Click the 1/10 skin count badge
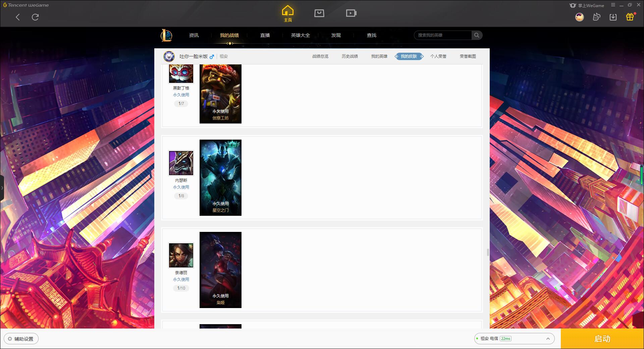The image size is (644, 349). point(181,288)
